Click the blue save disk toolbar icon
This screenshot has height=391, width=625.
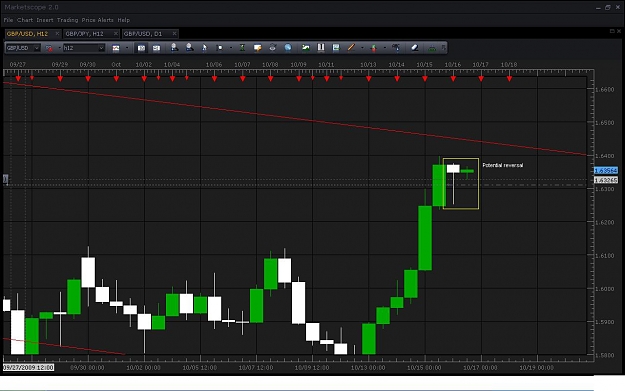pyautogui.click(x=336, y=48)
